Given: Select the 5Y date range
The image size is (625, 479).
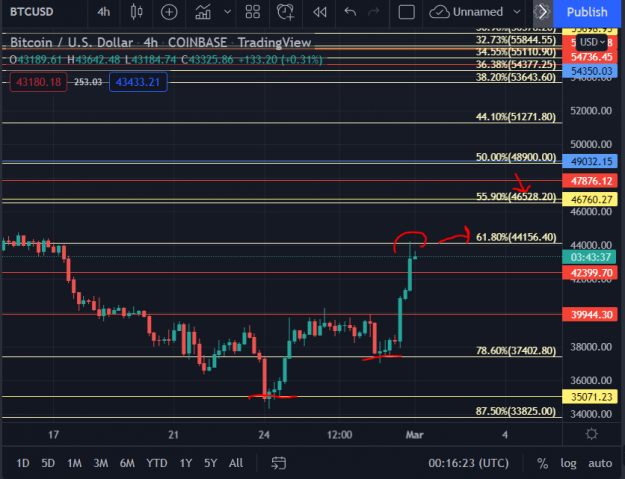Looking at the screenshot, I should pyautogui.click(x=210, y=463).
